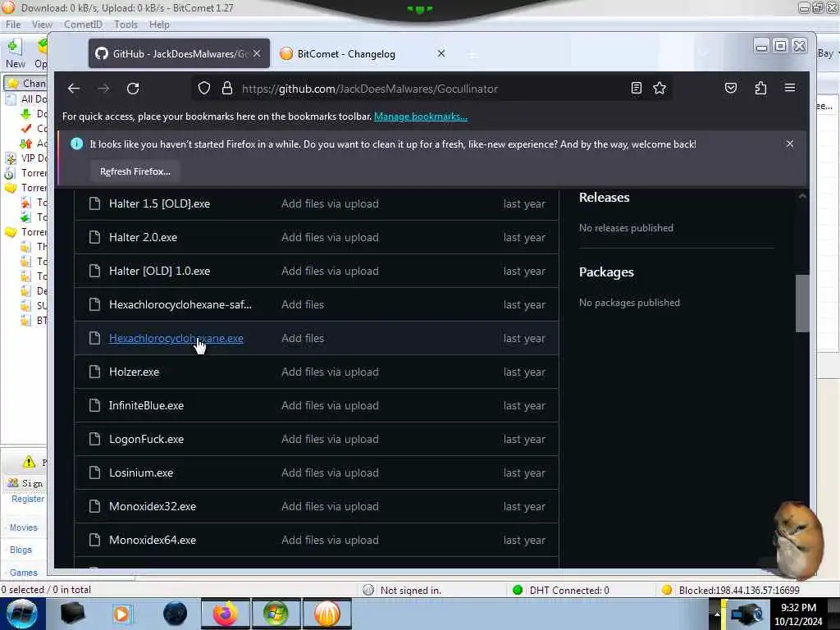
Task: Switch to the BitComet - Changelog tab
Action: [362, 53]
